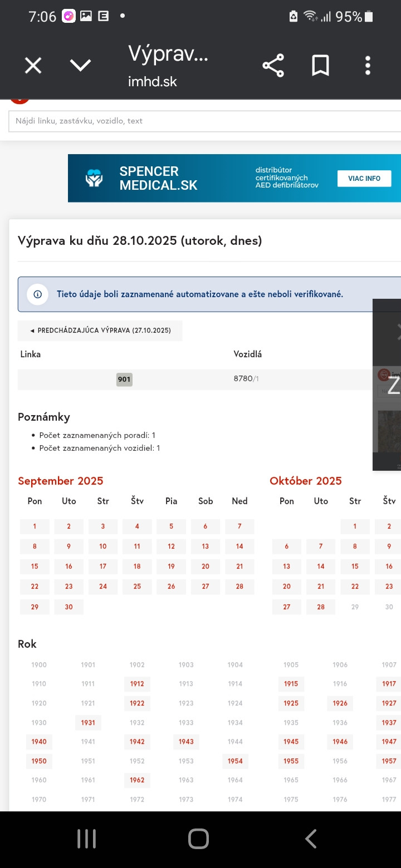Pick 27 Október 2025 in calendar
401x868 pixels.
[287, 606]
